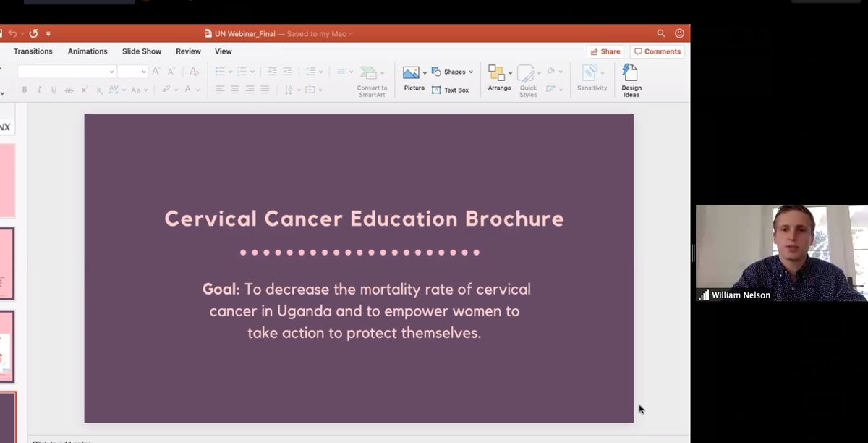Click the Comments button
Viewport: 868px width, 443px height.
point(658,51)
